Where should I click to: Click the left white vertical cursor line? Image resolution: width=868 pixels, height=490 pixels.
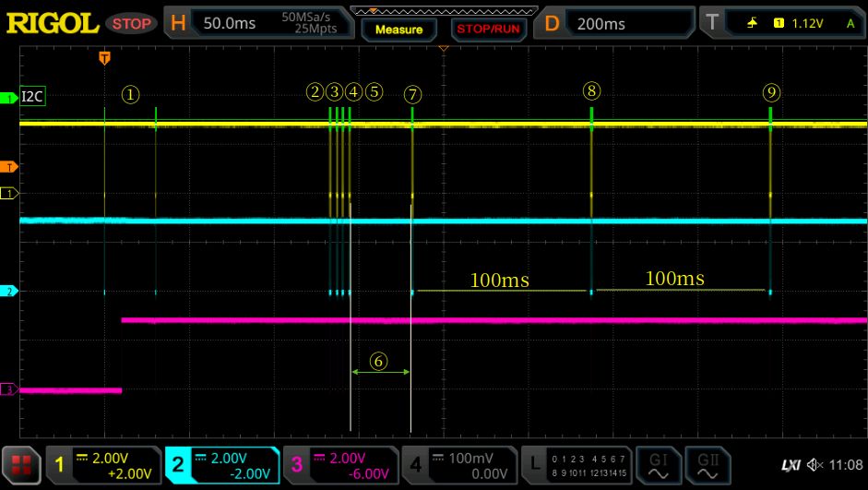click(351, 317)
